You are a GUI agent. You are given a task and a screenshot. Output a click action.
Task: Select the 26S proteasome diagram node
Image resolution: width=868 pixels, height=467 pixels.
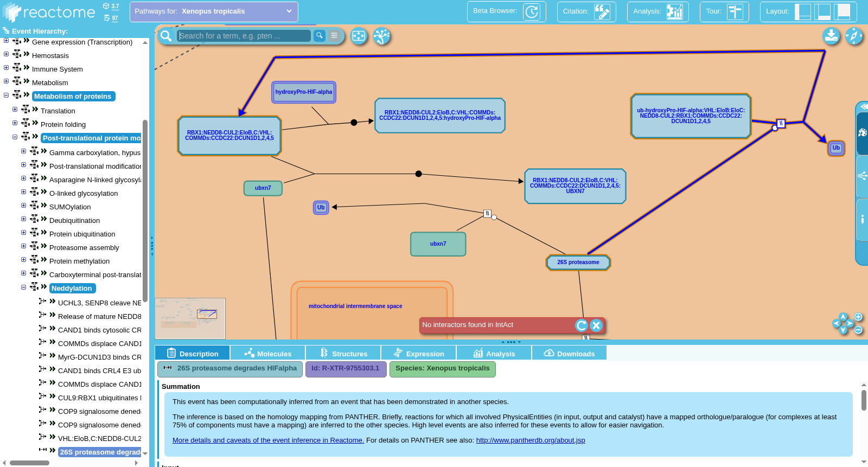[x=578, y=263]
